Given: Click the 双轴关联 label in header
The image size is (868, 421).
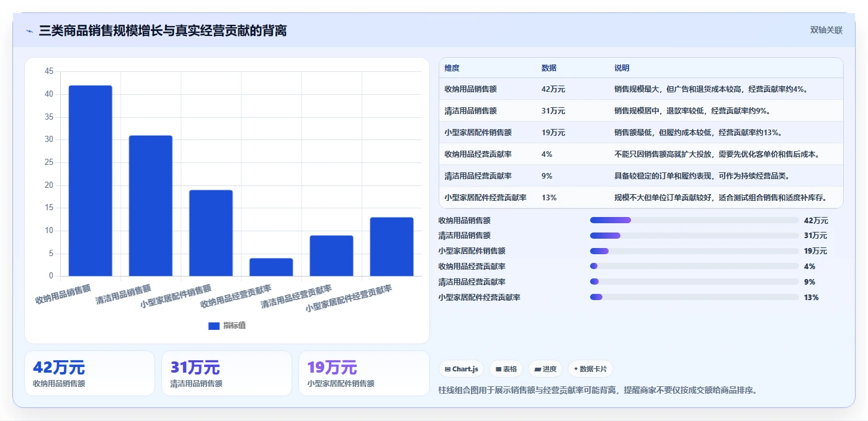Looking at the screenshot, I should (x=826, y=30).
